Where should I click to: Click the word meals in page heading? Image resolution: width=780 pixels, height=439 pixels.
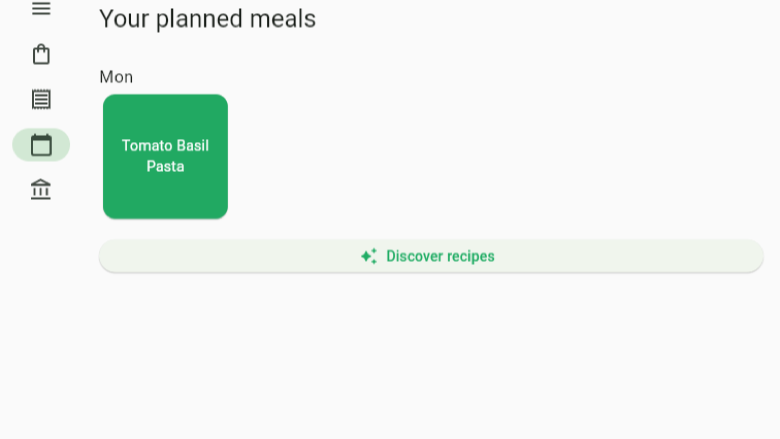[283, 19]
